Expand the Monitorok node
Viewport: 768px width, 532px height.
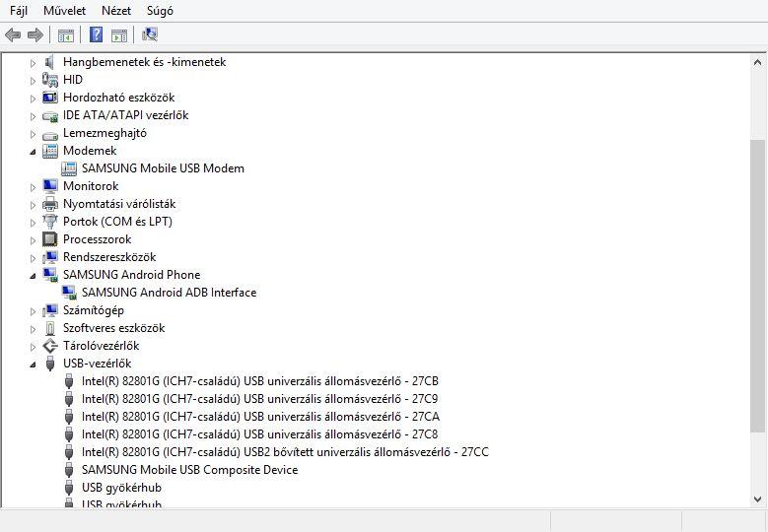click(33, 187)
